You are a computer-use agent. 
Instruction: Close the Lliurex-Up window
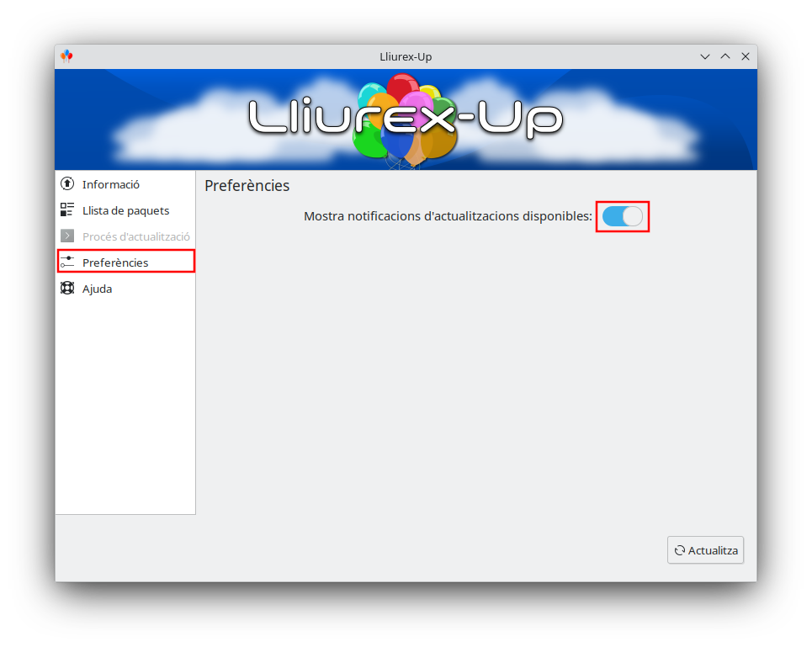(x=746, y=56)
